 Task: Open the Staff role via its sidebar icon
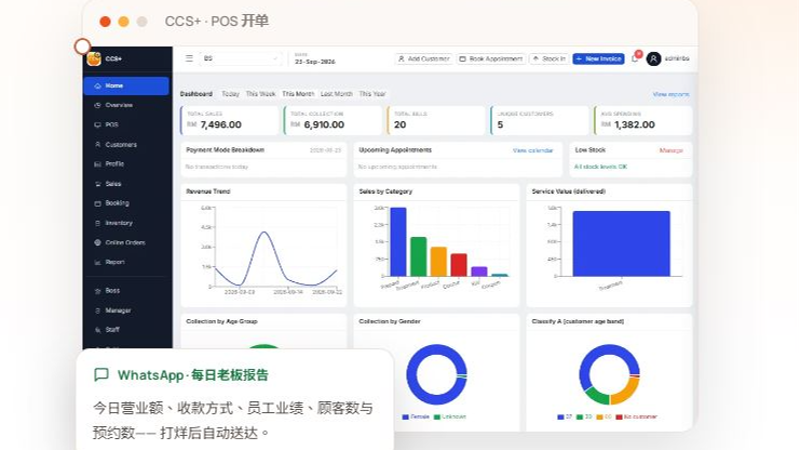point(97,330)
